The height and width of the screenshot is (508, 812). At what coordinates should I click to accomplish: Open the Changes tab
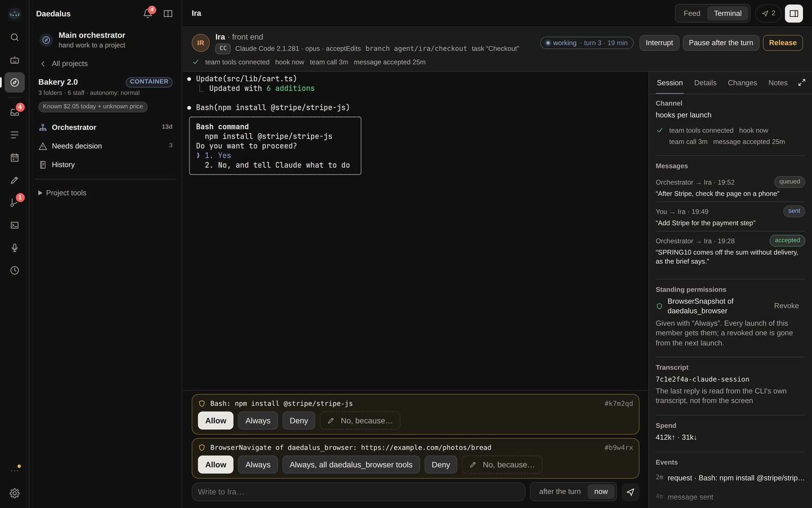click(742, 83)
